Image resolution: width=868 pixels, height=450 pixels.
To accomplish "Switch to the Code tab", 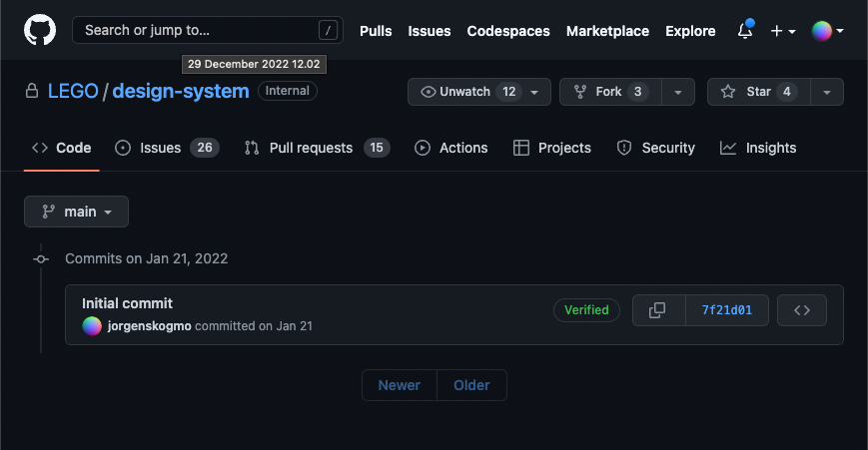I will tap(62, 148).
